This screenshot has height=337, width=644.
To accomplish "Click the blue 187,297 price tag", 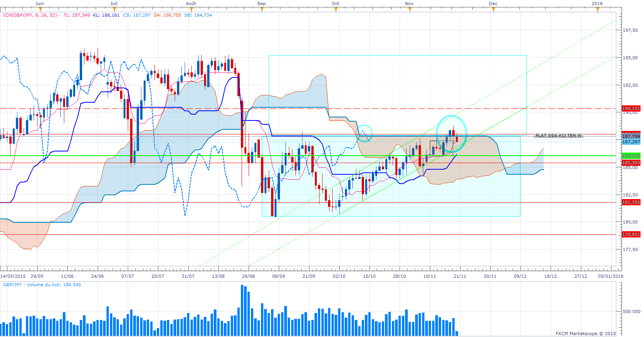I will 631,142.
